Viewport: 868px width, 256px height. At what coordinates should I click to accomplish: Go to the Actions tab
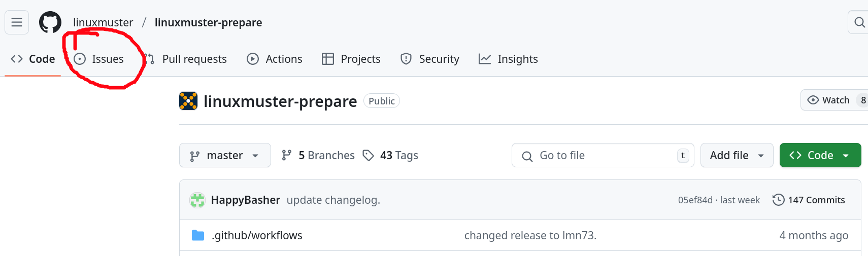point(275,59)
